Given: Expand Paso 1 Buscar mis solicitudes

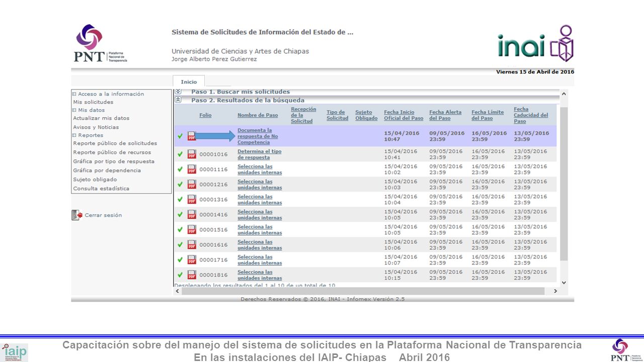Looking at the screenshot, I should pos(178,92).
